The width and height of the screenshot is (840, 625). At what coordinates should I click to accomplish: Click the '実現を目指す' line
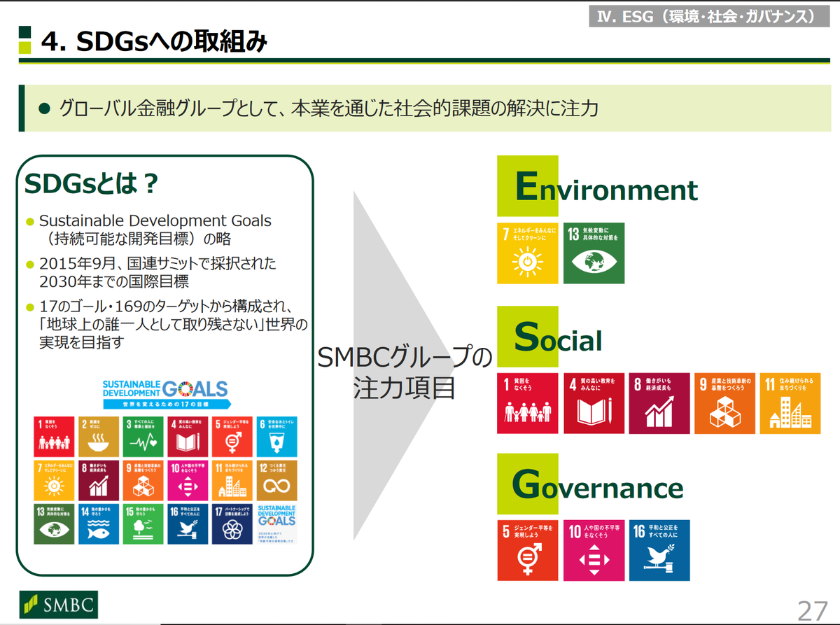click(81, 343)
